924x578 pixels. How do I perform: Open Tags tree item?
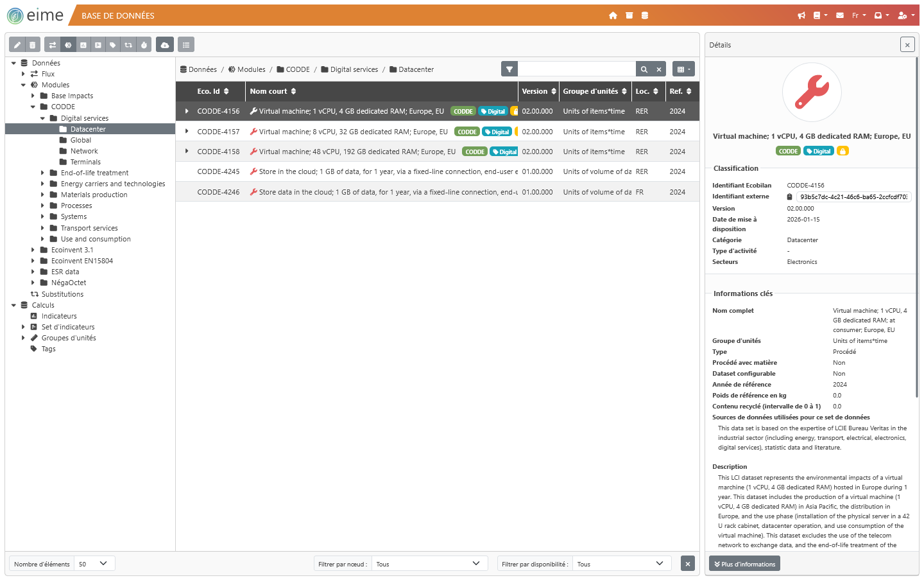point(48,349)
